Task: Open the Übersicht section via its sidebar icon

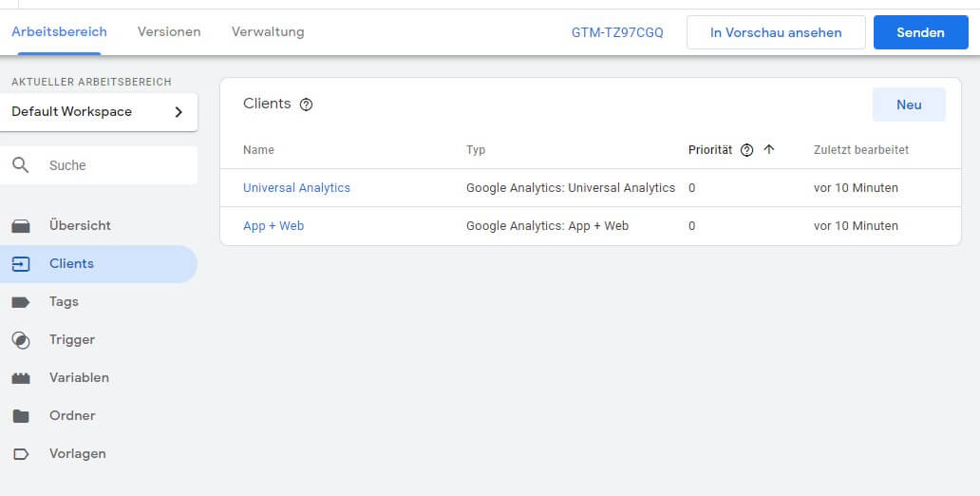Action: coord(21,226)
